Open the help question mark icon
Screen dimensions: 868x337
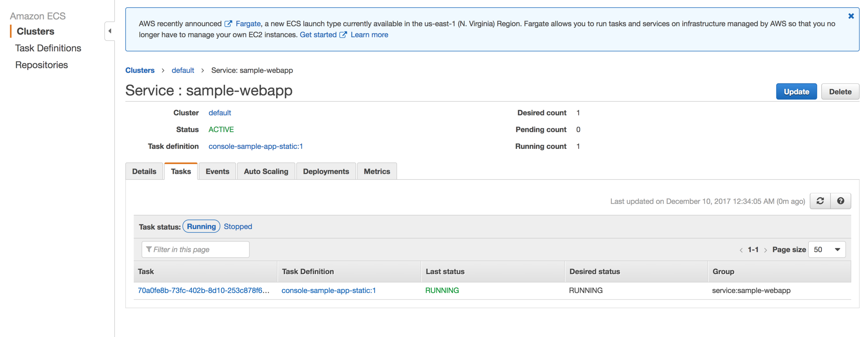(x=841, y=201)
